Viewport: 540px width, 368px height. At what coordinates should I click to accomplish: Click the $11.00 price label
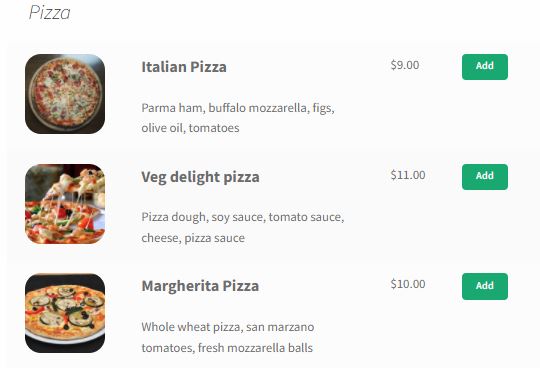point(408,175)
